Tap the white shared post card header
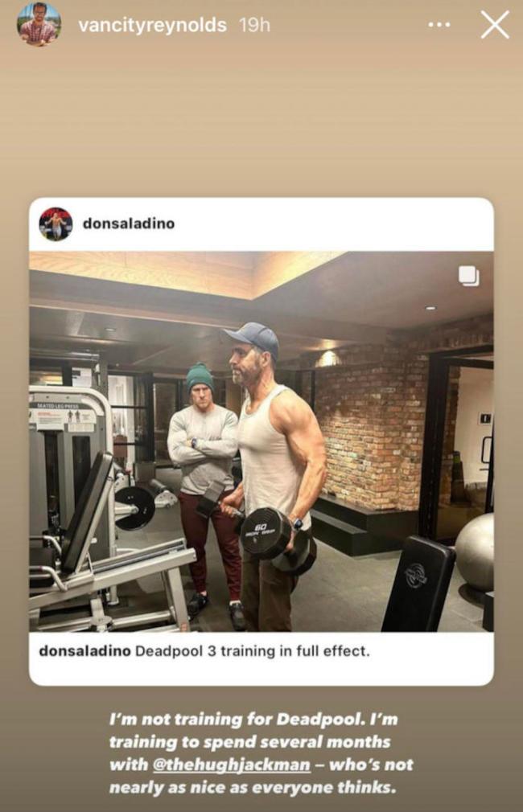 tap(261, 224)
